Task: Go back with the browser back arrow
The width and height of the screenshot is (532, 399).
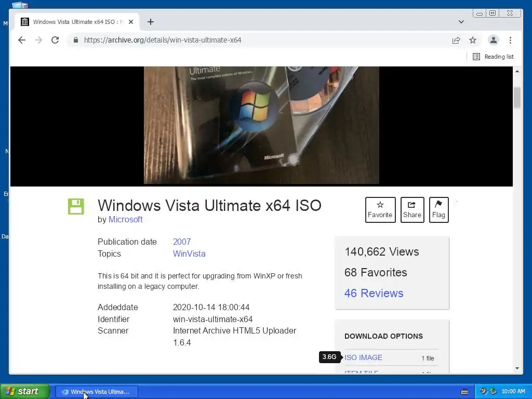Action: coord(22,40)
